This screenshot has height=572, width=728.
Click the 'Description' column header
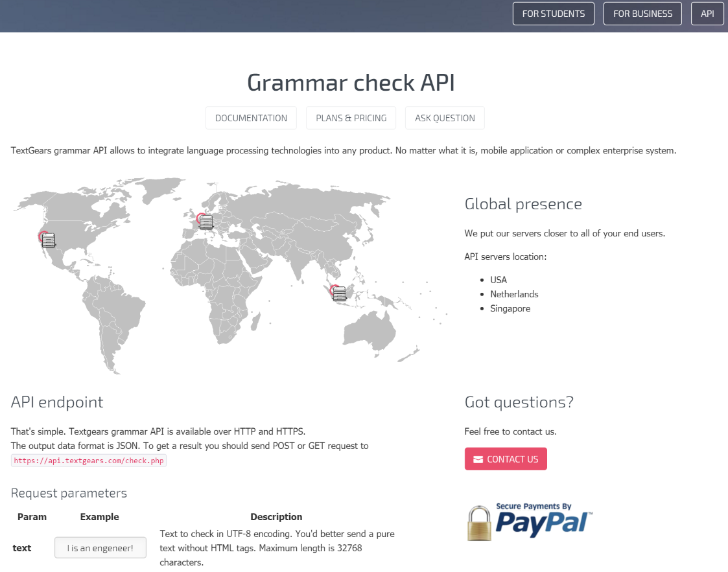tap(276, 517)
